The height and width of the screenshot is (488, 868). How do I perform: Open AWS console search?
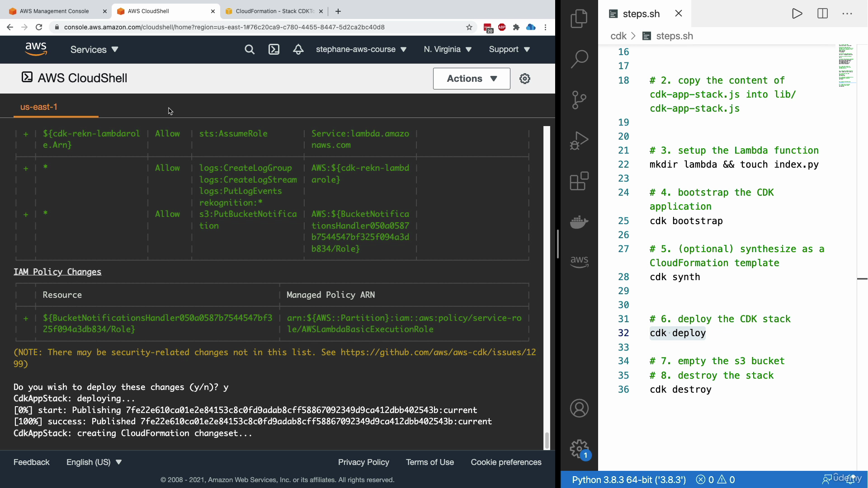[x=249, y=49]
